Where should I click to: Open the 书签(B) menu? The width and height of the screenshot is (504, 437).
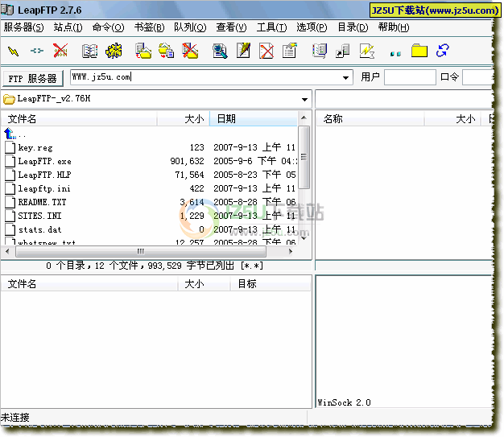coord(149,27)
